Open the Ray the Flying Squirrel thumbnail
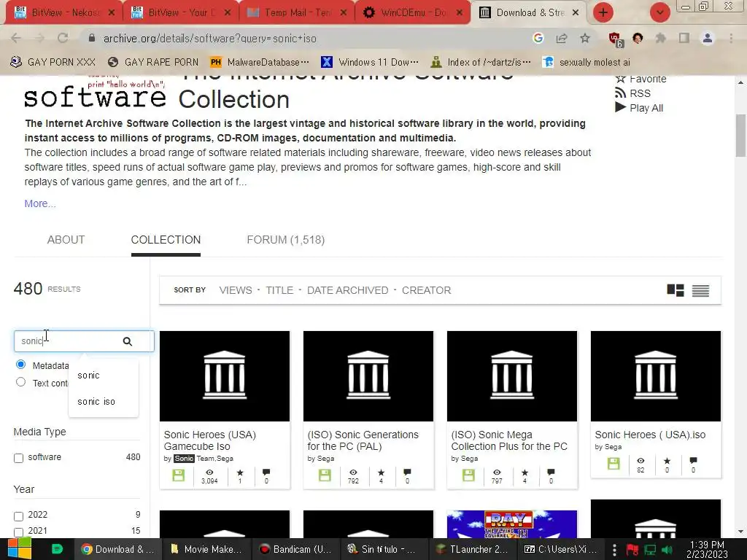The height and width of the screenshot is (560, 747). point(511,524)
